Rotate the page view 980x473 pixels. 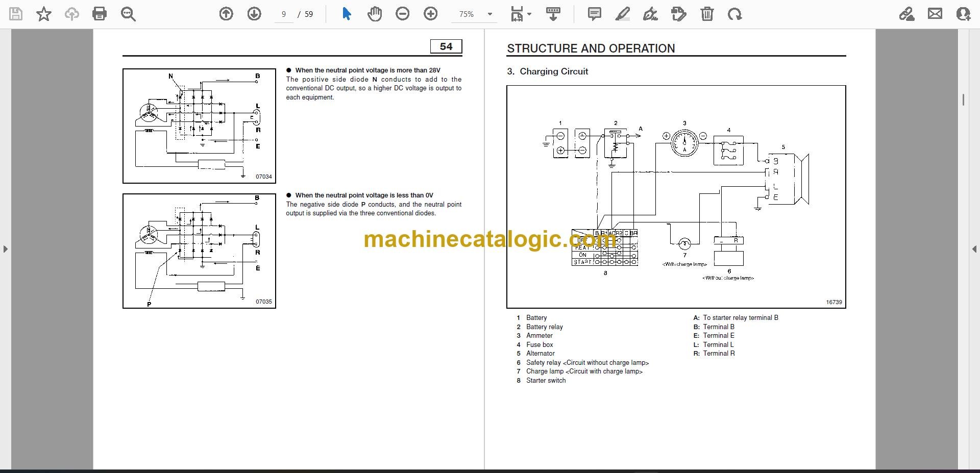tap(735, 14)
